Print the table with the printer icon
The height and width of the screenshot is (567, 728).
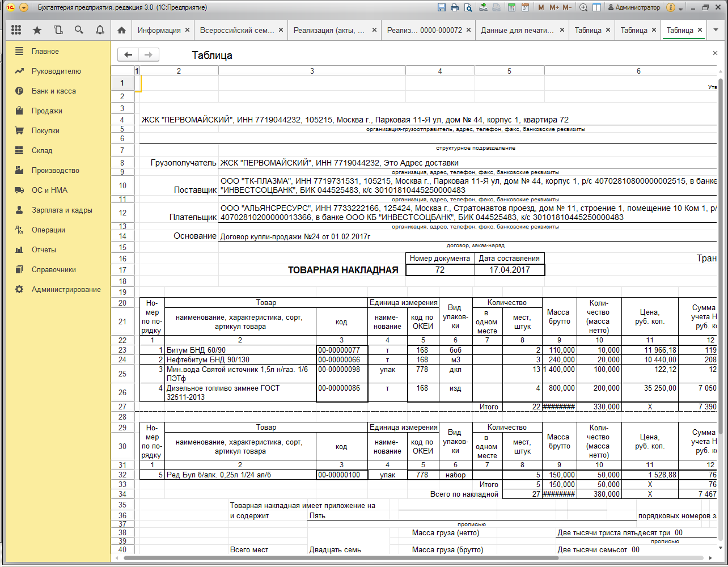455,7
